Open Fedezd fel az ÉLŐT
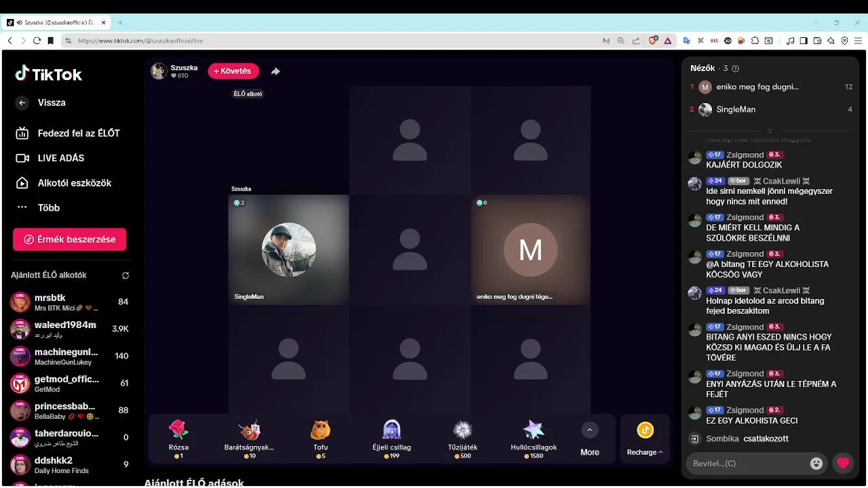Image resolution: width=868 pixels, height=488 pixels. (x=68, y=134)
